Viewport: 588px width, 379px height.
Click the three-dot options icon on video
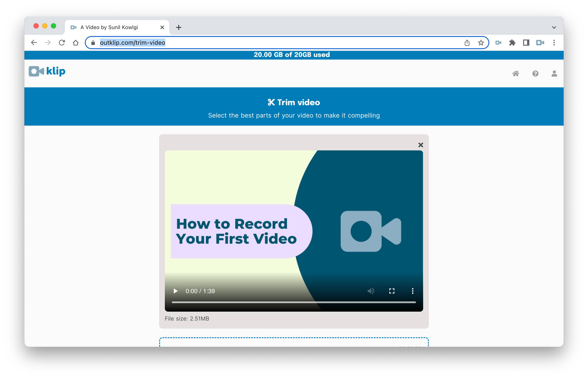412,291
